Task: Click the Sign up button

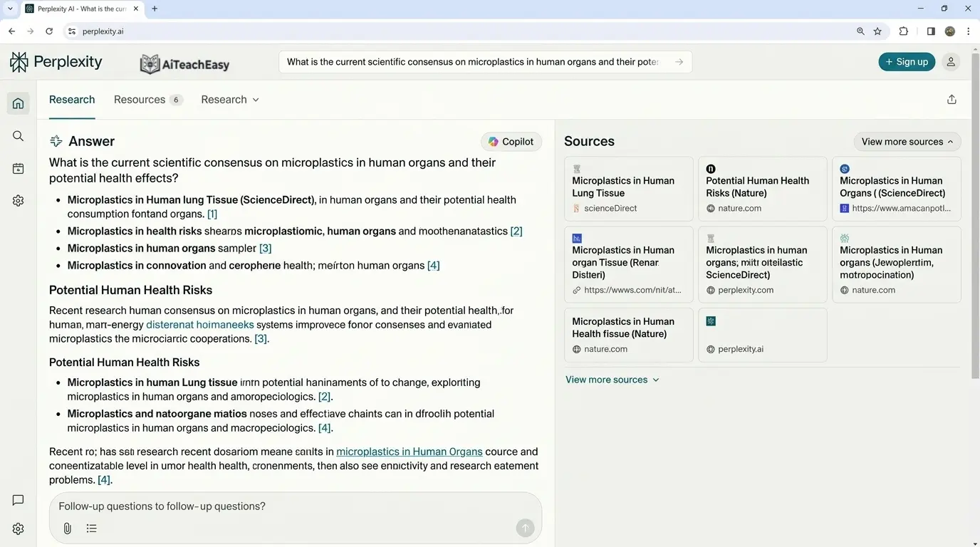Action: click(x=906, y=61)
